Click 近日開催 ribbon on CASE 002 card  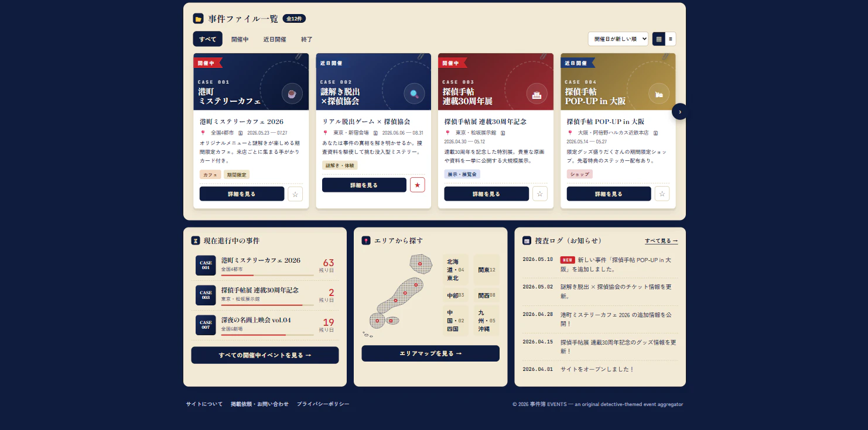[x=331, y=63]
